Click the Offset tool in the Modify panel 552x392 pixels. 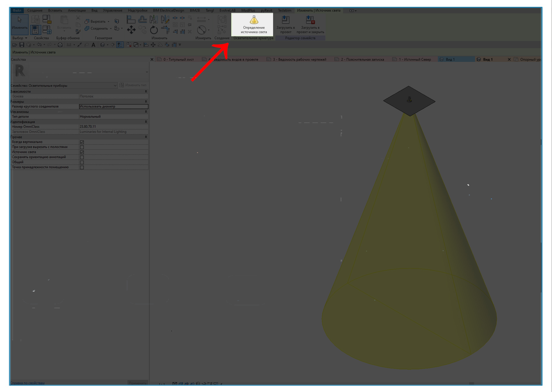tap(142, 19)
